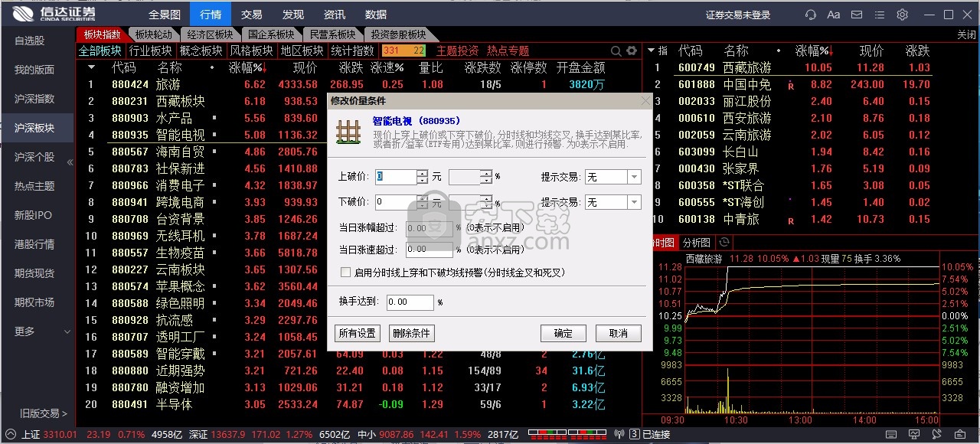Click 证券交易未登录 login status

point(738,15)
